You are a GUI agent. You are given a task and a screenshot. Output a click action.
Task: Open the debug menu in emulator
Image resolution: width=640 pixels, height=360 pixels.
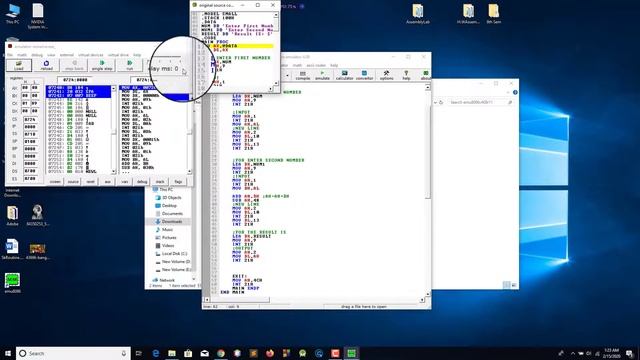coord(37,55)
